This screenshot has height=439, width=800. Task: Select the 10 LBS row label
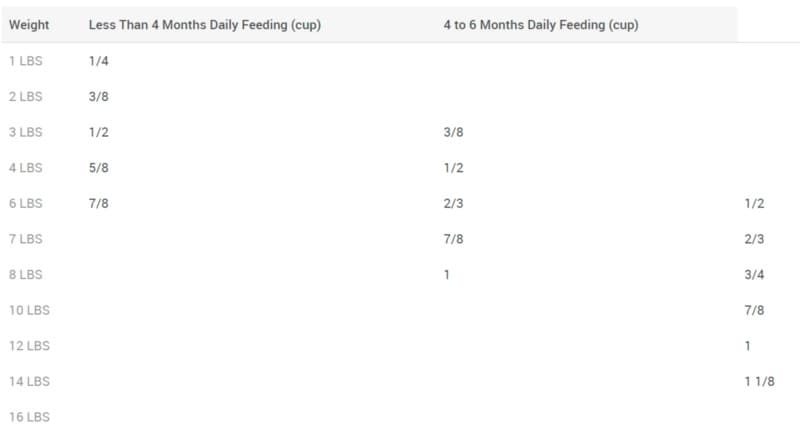pyautogui.click(x=30, y=310)
